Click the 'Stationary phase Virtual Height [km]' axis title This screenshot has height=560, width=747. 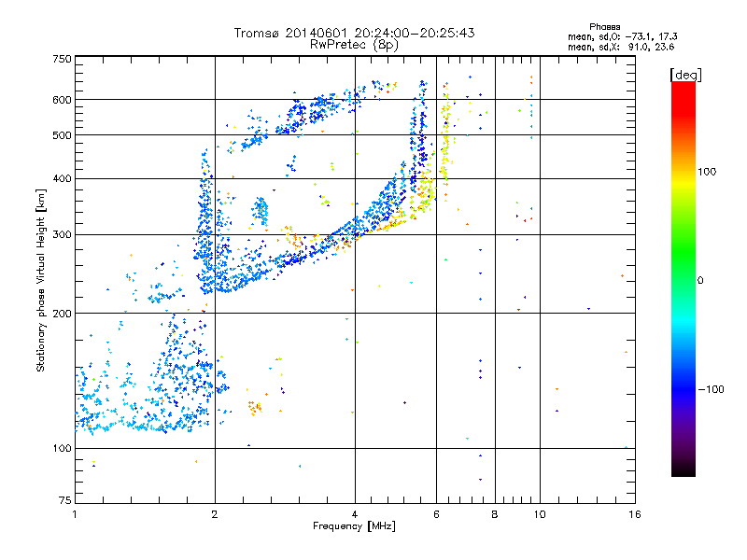(x=41, y=280)
